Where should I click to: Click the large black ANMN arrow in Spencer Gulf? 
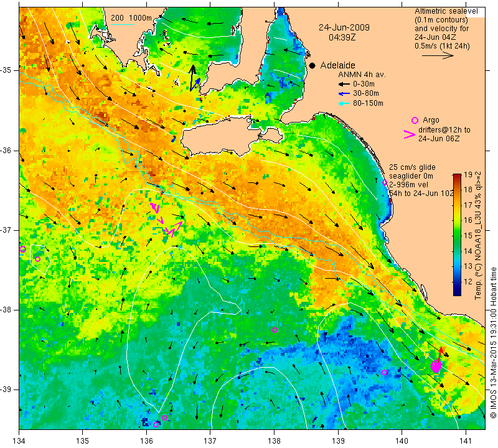point(192,78)
